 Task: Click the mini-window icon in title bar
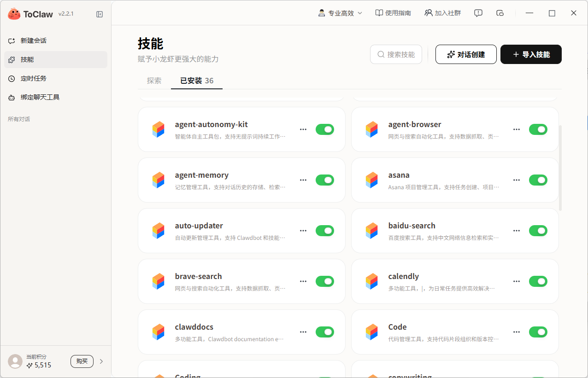(500, 13)
